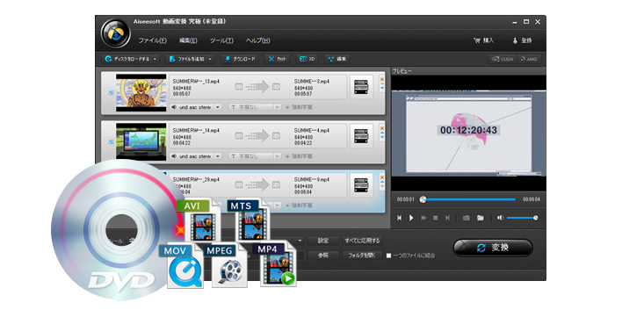The image size is (644, 317).
Task: Adjust the volume slider in preview panel
Action: click(522, 218)
